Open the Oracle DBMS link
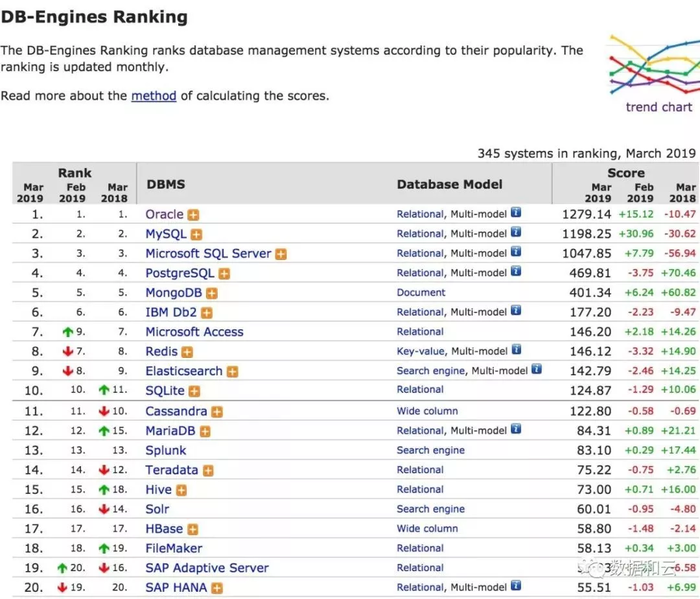Viewport: 700px width, 599px height. [x=164, y=214]
